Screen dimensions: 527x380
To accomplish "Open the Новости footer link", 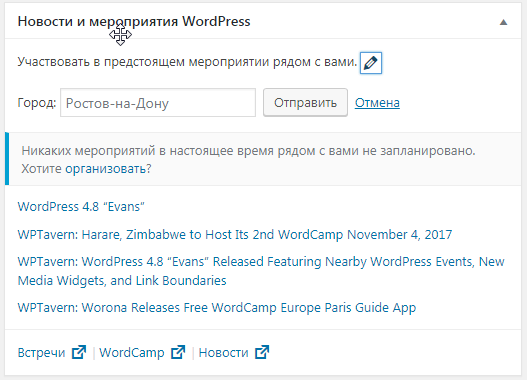I will pyautogui.click(x=224, y=353).
